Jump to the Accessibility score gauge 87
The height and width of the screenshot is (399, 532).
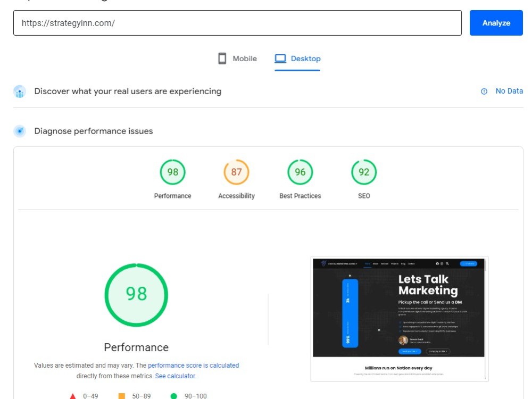237,172
